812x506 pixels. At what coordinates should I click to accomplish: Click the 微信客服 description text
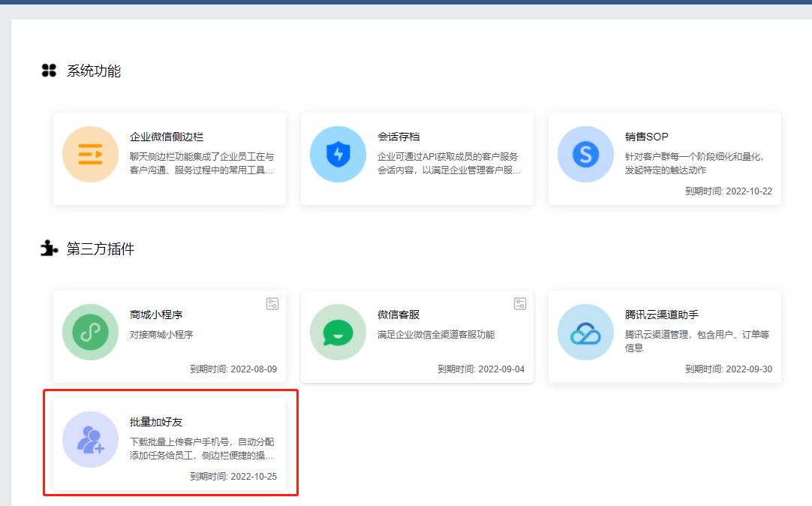[x=436, y=334]
